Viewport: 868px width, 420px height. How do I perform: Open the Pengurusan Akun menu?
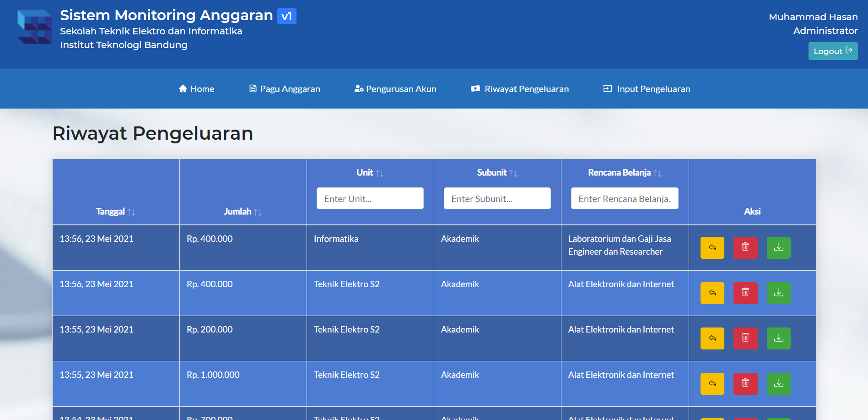[x=395, y=89]
